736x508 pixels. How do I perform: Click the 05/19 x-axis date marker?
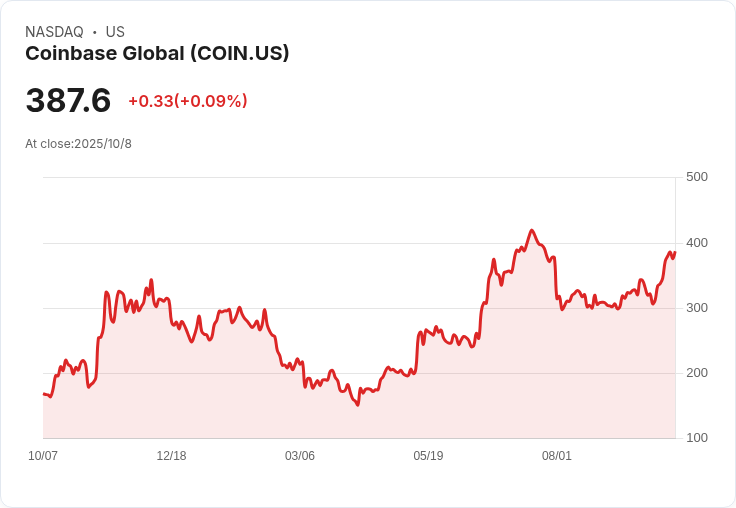coord(428,456)
